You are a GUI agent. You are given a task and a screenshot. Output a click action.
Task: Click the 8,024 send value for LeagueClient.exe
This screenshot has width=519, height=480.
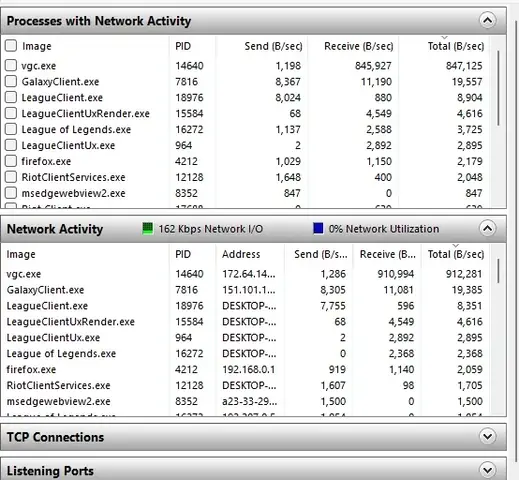coord(288,98)
